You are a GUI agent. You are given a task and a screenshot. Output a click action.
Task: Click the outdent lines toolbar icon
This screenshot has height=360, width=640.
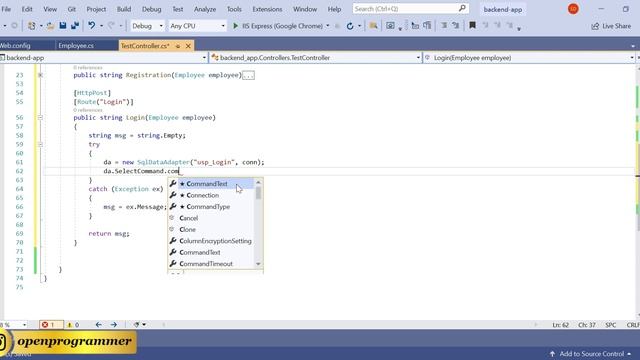(415, 26)
